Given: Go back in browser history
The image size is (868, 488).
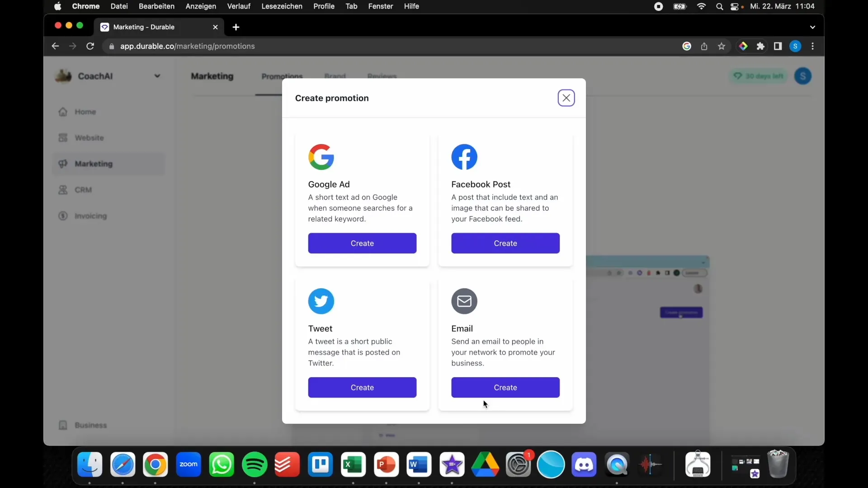Looking at the screenshot, I should click(x=55, y=46).
